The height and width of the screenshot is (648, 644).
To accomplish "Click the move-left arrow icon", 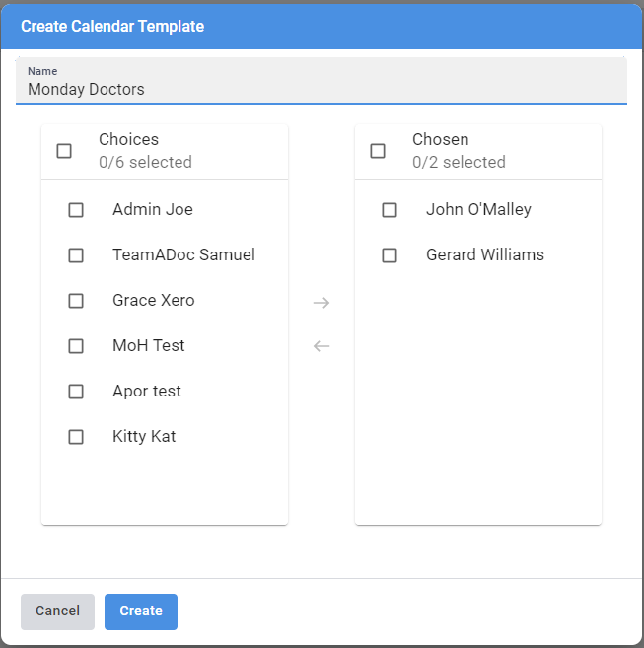I will coord(322,346).
